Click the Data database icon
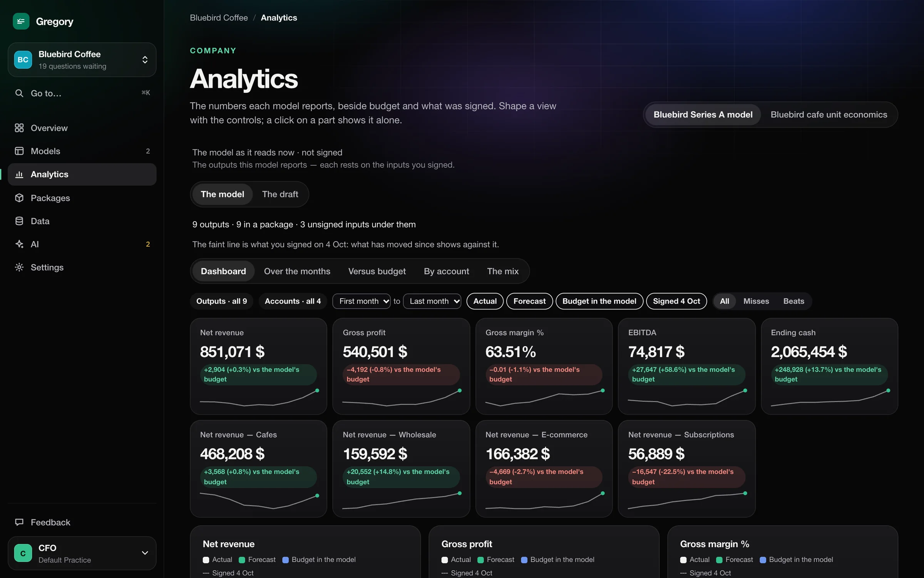 pos(19,221)
